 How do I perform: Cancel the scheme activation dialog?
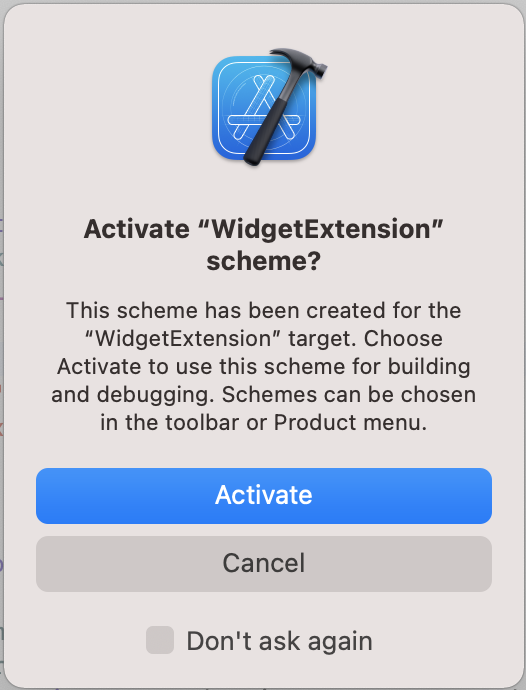[x=264, y=564]
